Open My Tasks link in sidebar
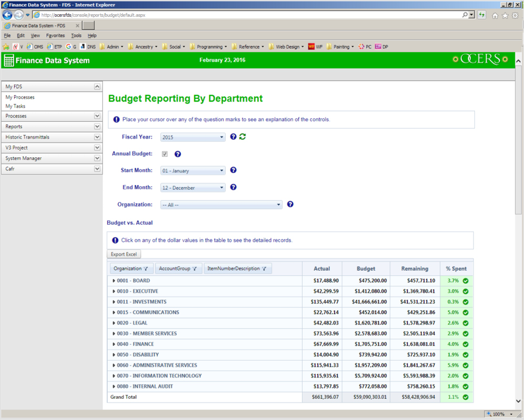The image size is (524, 420). coord(15,106)
